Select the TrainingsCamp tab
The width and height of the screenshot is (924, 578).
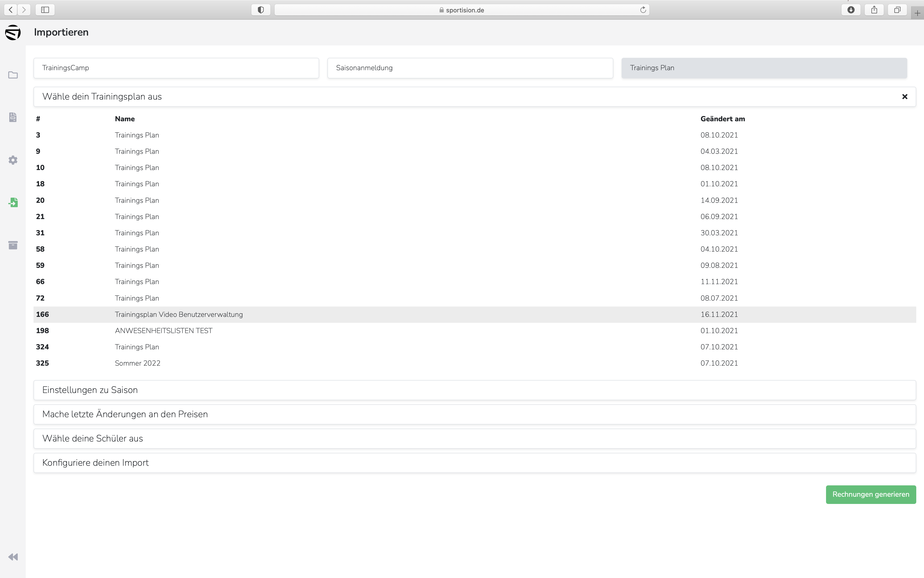176,68
